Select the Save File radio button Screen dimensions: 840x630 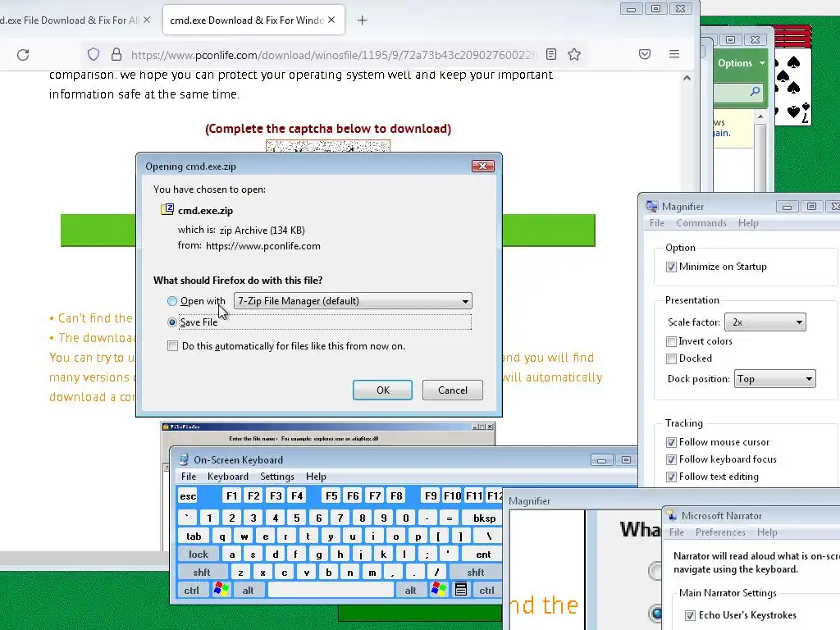172,322
